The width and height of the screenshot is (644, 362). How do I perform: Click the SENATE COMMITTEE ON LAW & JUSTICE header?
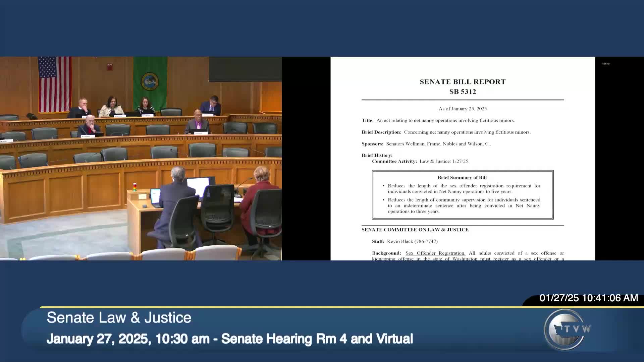[415, 230]
